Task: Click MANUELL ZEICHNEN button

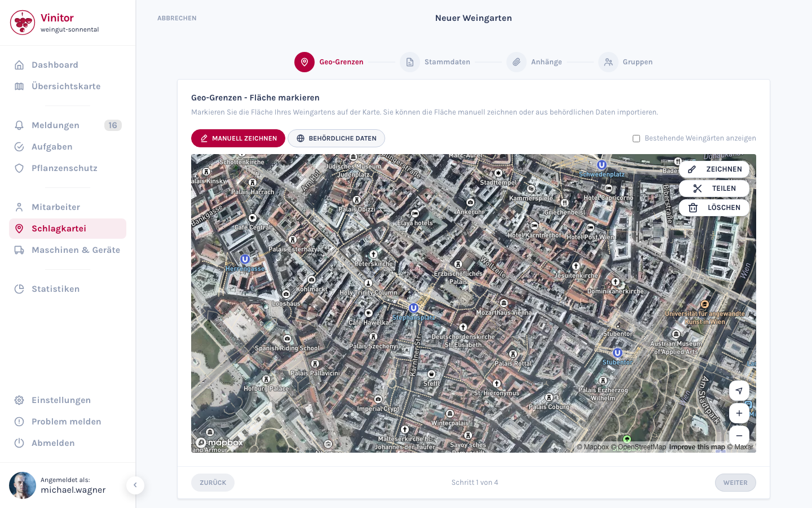Action: tap(238, 138)
